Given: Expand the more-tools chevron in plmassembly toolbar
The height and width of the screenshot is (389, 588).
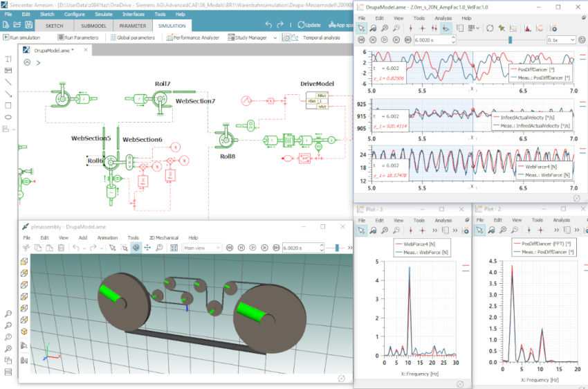Looking at the screenshot, I should point(350,248).
